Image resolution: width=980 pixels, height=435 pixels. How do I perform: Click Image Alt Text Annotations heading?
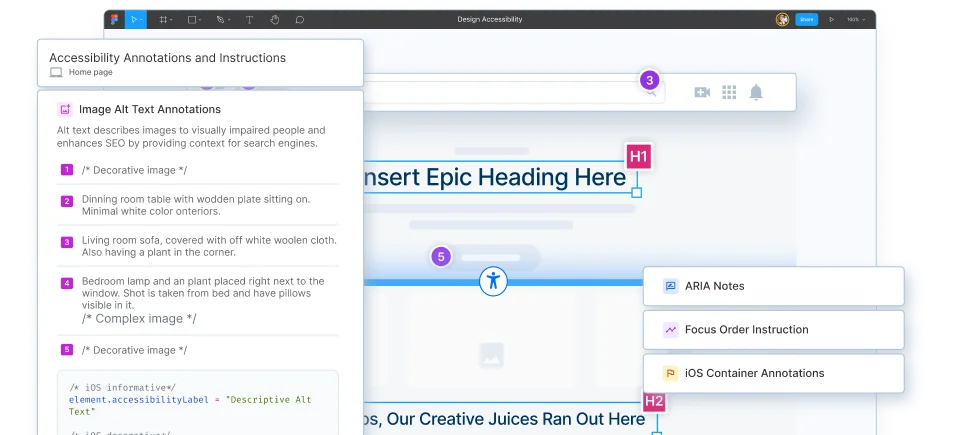(150, 109)
